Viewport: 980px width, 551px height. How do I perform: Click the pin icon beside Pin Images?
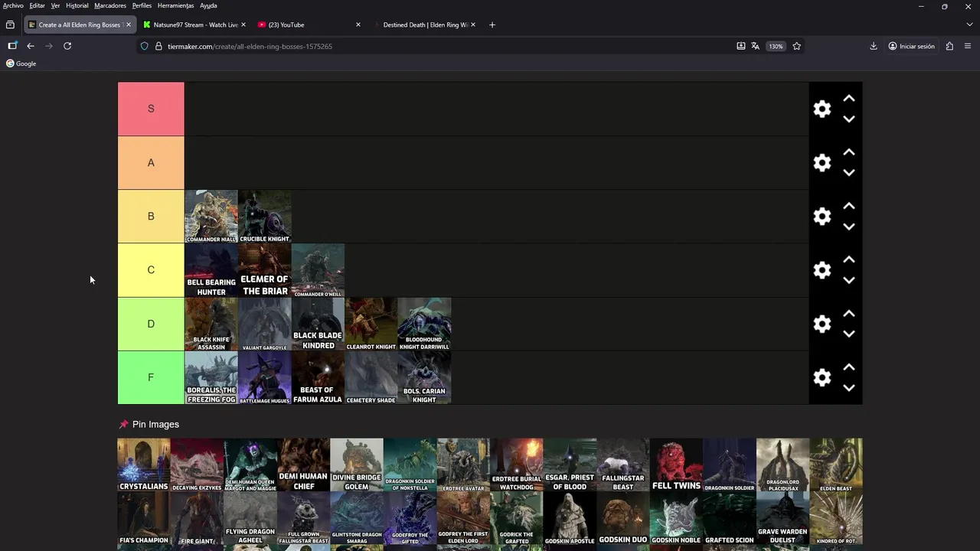[x=123, y=425]
